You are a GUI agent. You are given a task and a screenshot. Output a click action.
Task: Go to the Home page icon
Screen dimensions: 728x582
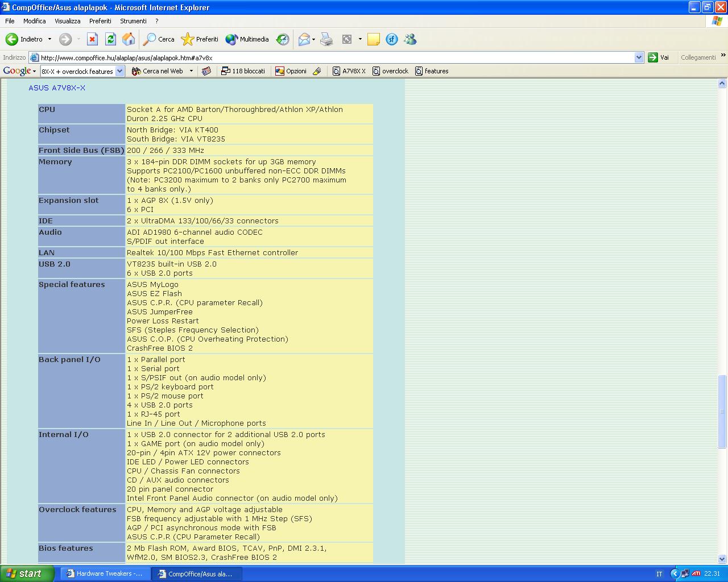pos(129,39)
